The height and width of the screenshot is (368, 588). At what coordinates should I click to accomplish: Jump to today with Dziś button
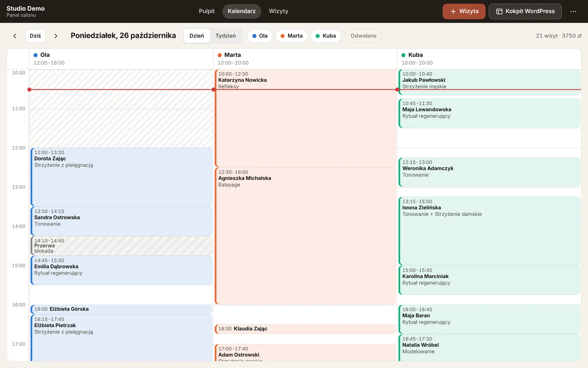(35, 36)
